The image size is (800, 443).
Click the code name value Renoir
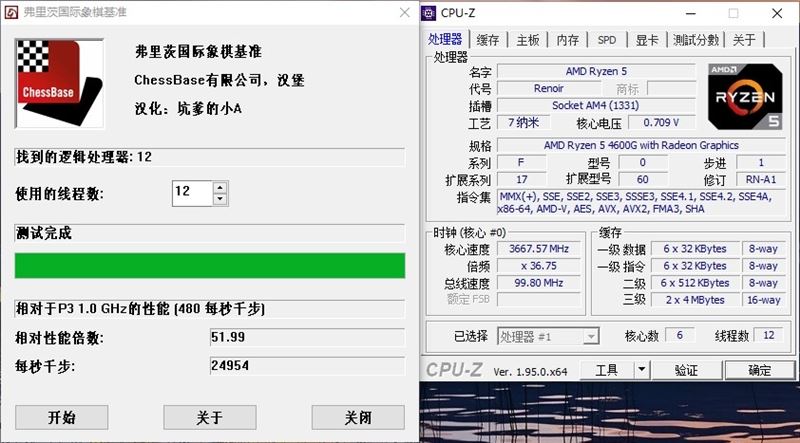click(548, 88)
